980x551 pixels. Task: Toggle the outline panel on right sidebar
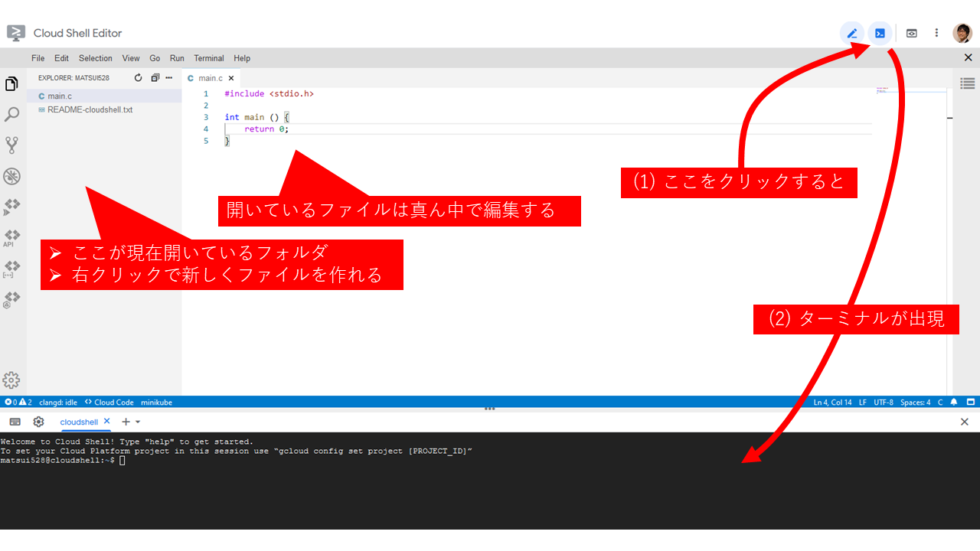coord(967,83)
